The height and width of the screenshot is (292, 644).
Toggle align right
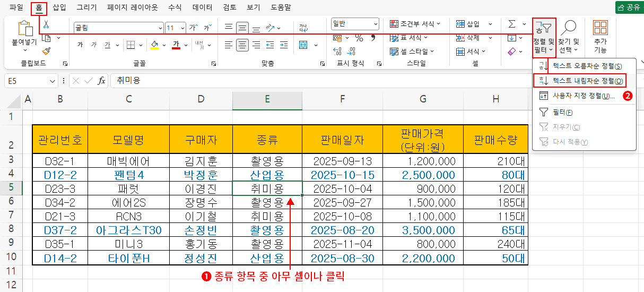click(x=256, y=45)
